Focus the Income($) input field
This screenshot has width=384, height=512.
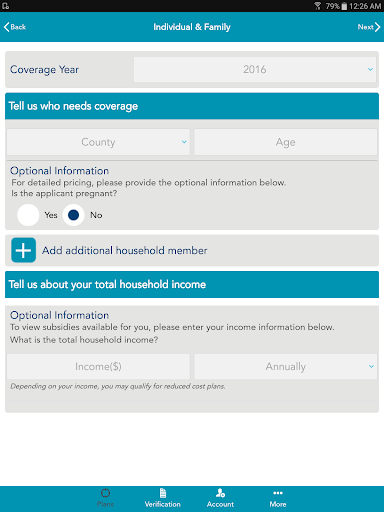[x=98, y=366]
